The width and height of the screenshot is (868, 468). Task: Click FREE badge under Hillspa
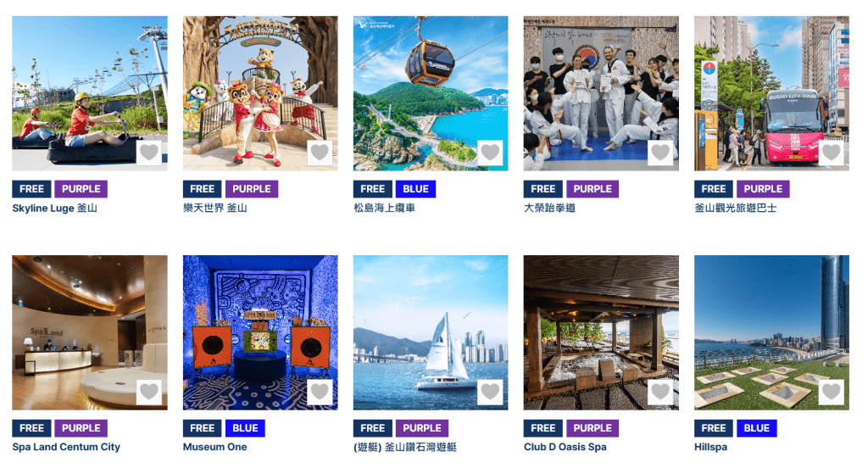point(714,428)
